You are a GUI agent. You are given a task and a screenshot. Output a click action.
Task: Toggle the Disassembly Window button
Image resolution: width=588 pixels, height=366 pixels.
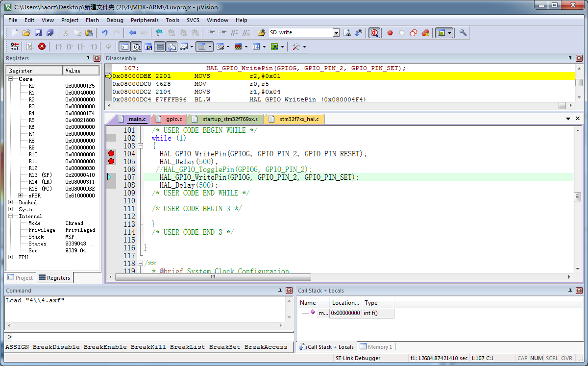coord(136,47)
